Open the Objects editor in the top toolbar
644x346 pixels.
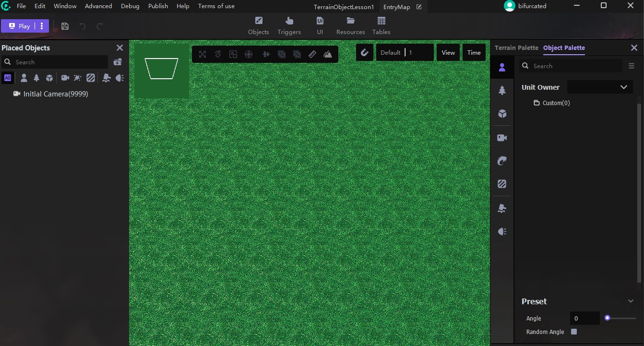tap(258, 26)
